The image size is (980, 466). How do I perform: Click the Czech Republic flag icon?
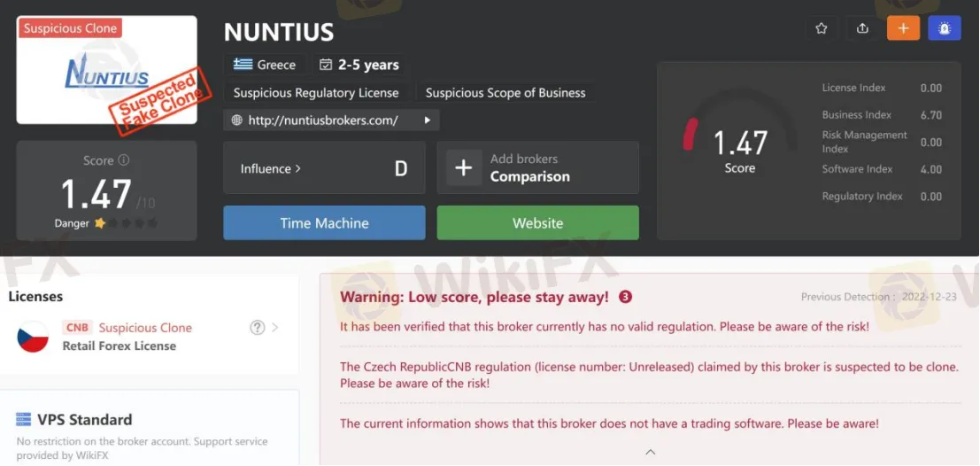[x=34, y=337]
